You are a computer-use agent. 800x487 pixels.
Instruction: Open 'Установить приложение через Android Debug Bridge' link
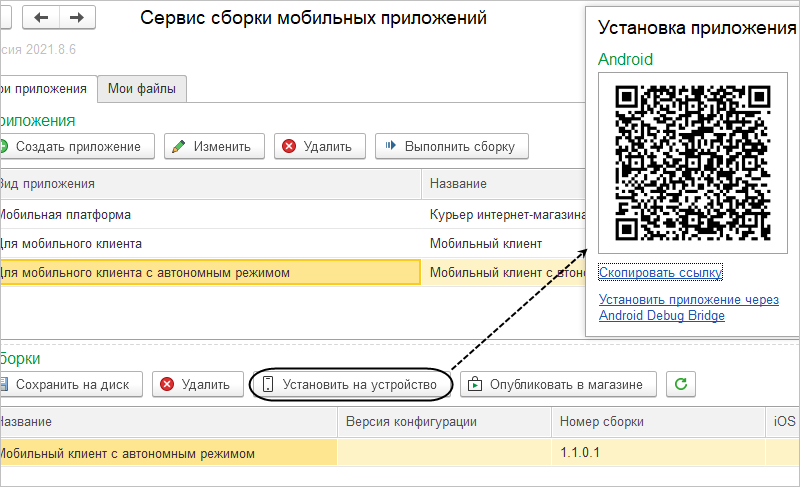coord(688,307)
